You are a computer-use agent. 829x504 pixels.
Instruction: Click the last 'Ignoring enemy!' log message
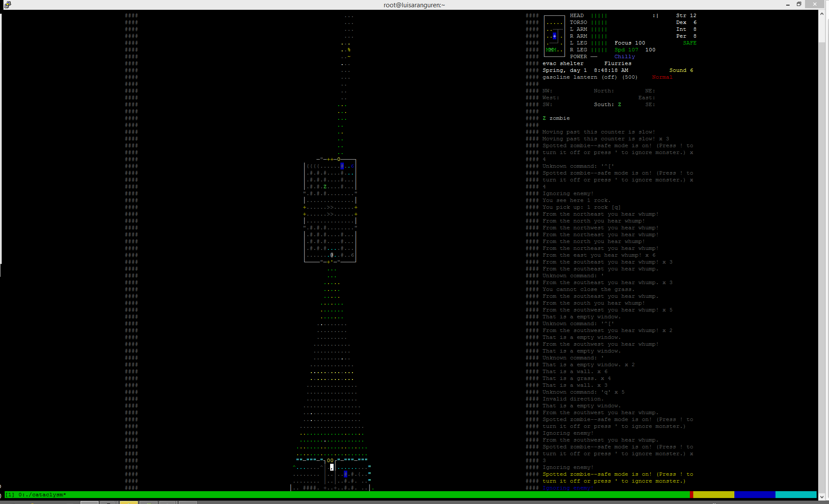[568, 488]
